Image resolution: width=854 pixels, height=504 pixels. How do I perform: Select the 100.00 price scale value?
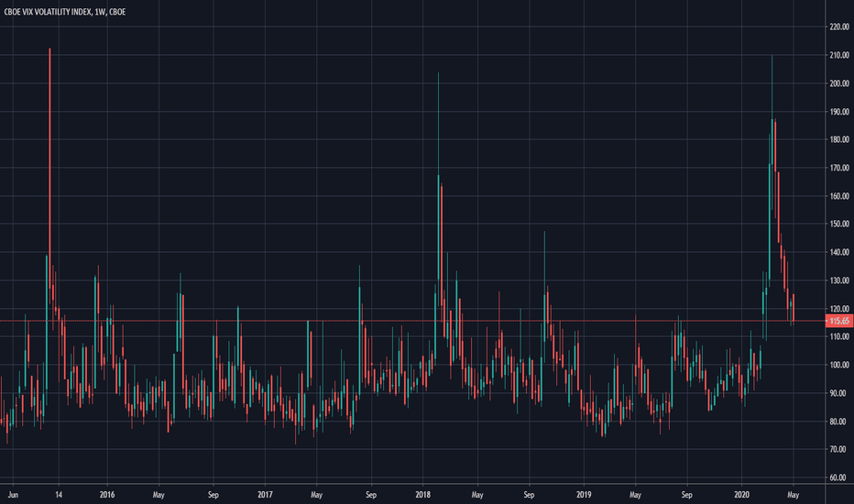[839, 365]
